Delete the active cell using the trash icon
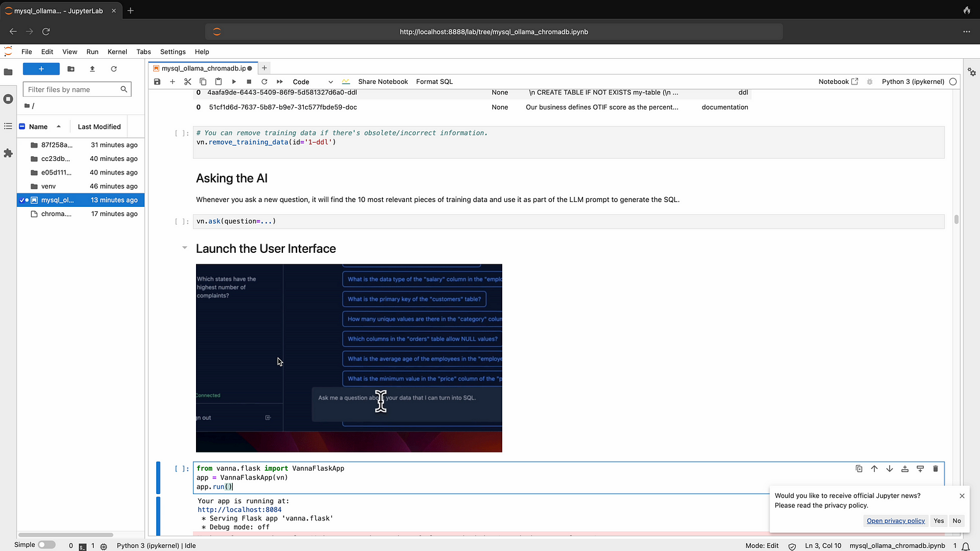The height and width of the screenshot is (551, 980). [935, 469]
